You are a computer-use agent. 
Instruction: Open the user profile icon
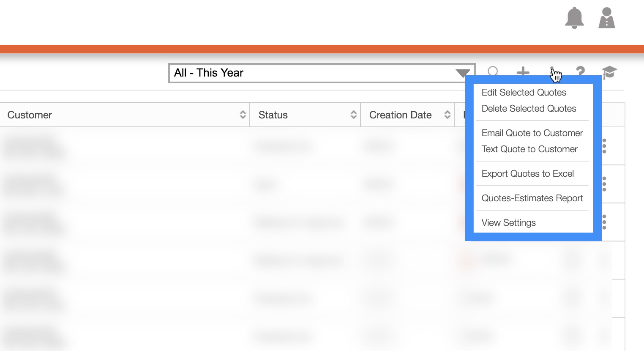pyautogui.click(x=606, y=18)
